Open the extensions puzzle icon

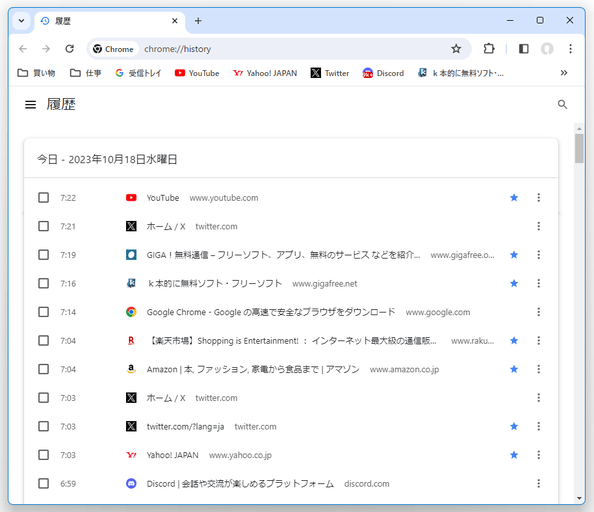click(489, 49)
